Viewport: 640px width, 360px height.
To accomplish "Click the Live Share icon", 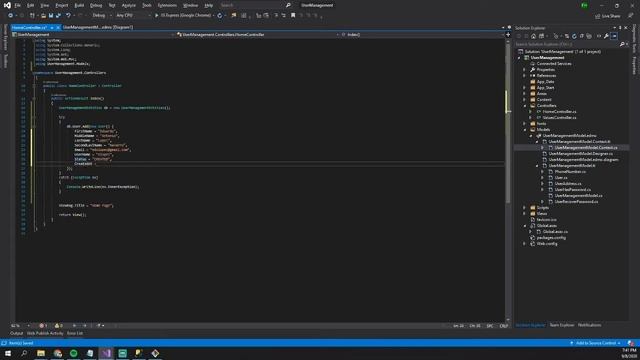I will [x=598, y=16].
